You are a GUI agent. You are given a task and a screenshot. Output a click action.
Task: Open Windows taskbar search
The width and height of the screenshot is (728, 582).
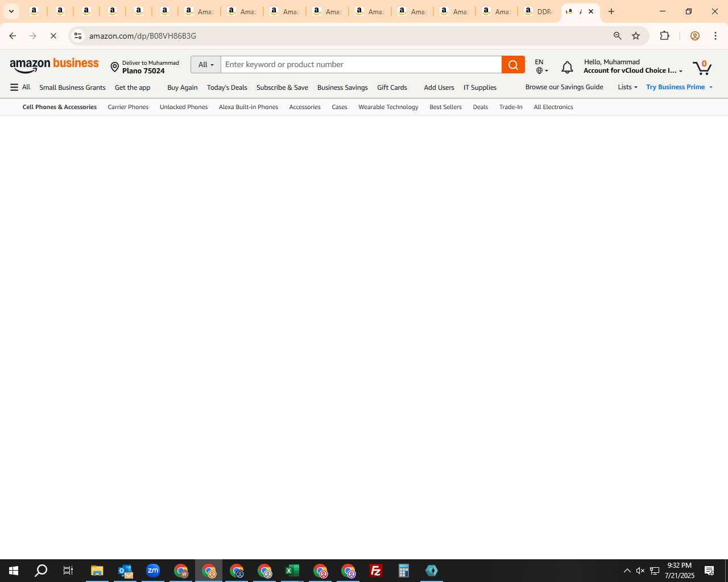[41, 571]
